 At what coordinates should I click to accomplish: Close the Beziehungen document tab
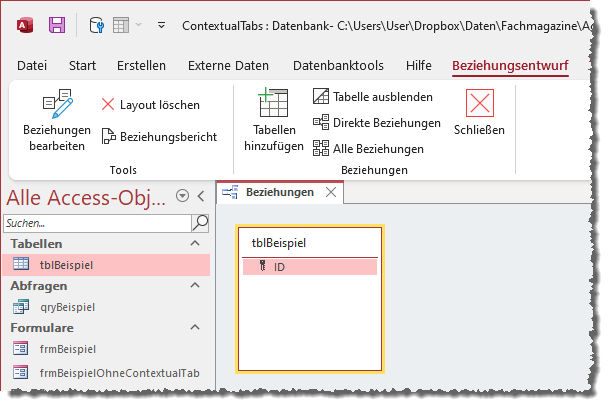click(331, 192)
